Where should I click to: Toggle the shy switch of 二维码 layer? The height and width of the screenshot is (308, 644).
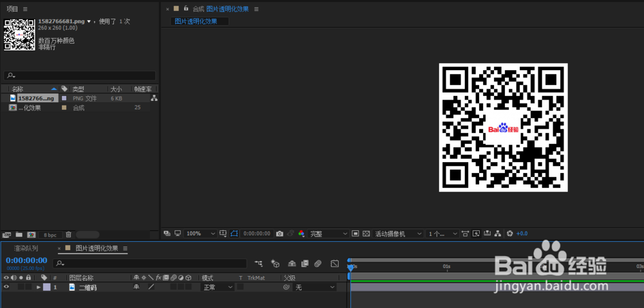coord(137,287)
